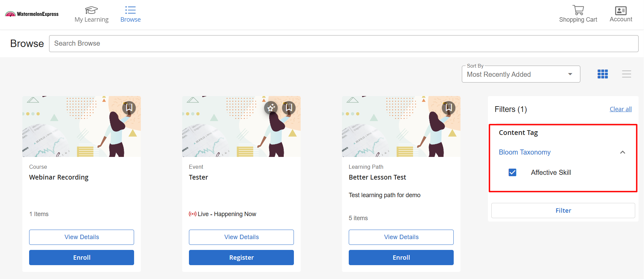Open the Account menu icon
Screen dimensions: 644x279
(x=621, y=11)
